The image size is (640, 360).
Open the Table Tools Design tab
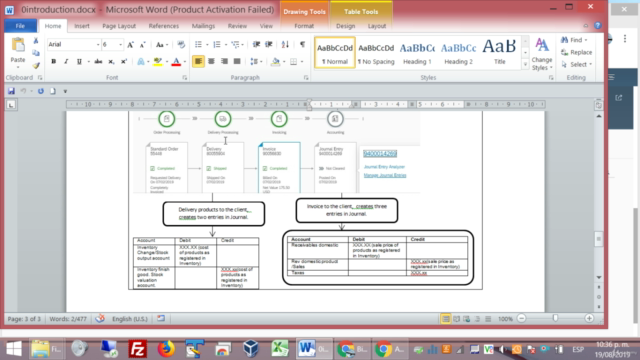[x=345, y=26]
